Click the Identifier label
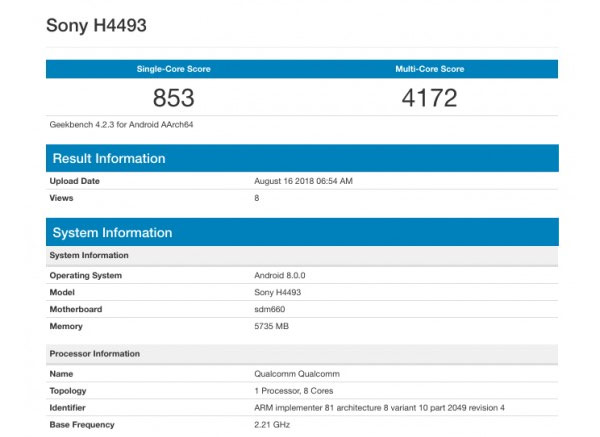The height and width of the screenshot is (437, 600). pos(67,408)
